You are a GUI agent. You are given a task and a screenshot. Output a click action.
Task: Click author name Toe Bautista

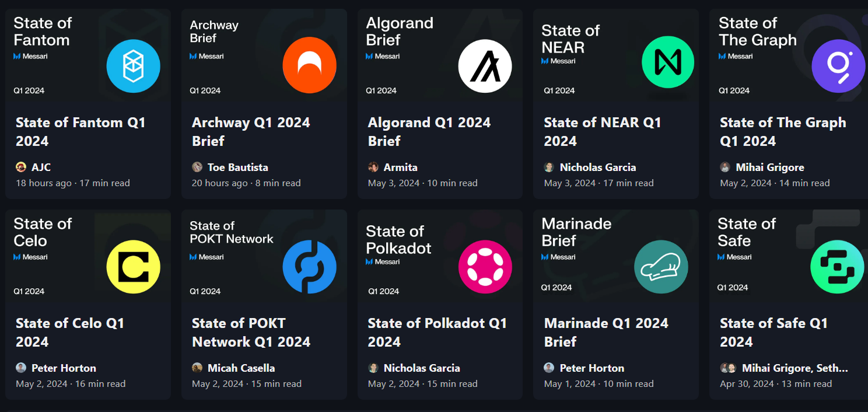(x=237, y=167)
